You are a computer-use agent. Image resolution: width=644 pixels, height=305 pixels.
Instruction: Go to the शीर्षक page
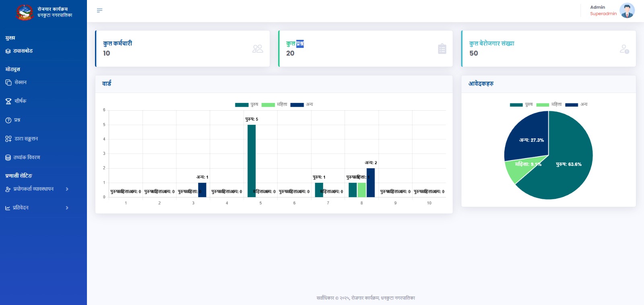click(x=20, y=101)
